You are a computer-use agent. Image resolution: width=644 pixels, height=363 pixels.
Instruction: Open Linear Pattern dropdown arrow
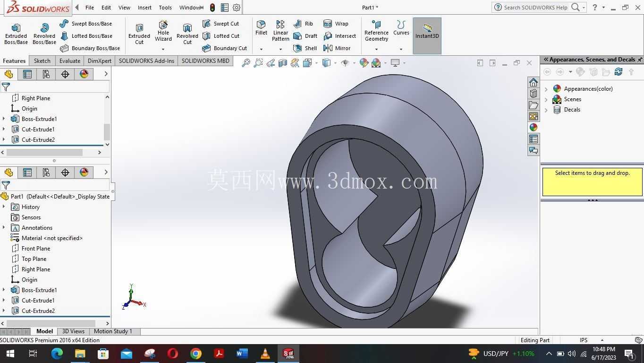pos(280,49)
